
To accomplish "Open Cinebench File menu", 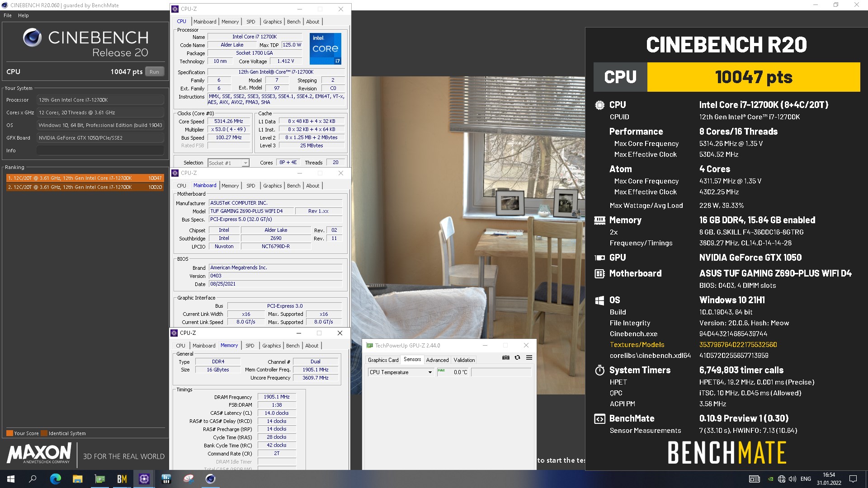I will 8,15.
